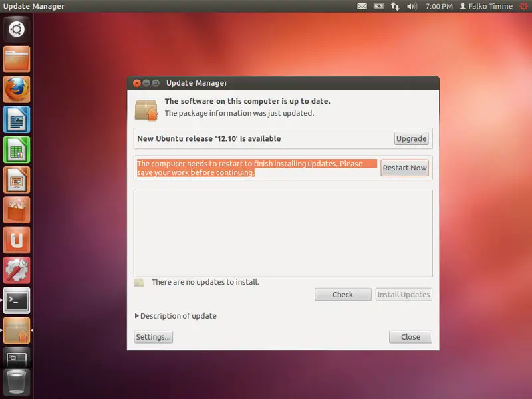Open the workspace switcher icon
Screen dimensions: 532x399
pos(17,358)
